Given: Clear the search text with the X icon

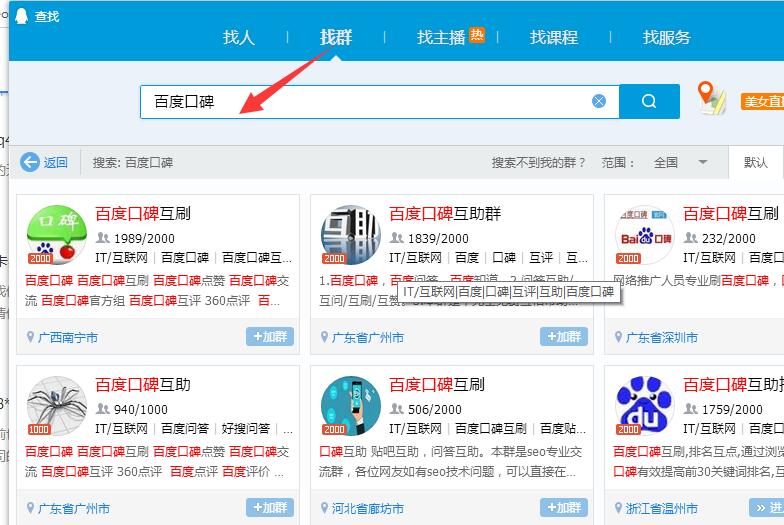Looking at the screenshot, I should point(598,102).
